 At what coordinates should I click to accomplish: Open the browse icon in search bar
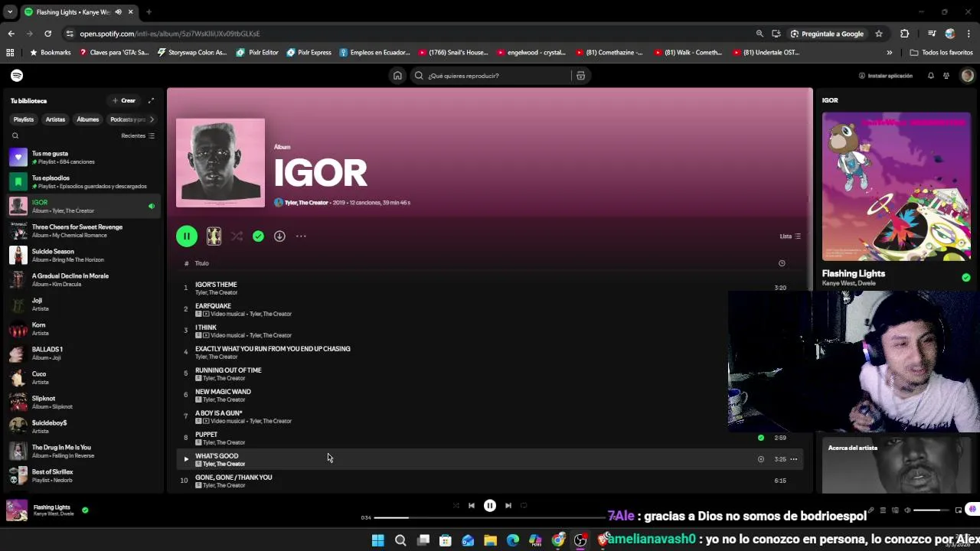tap(580, 76)
